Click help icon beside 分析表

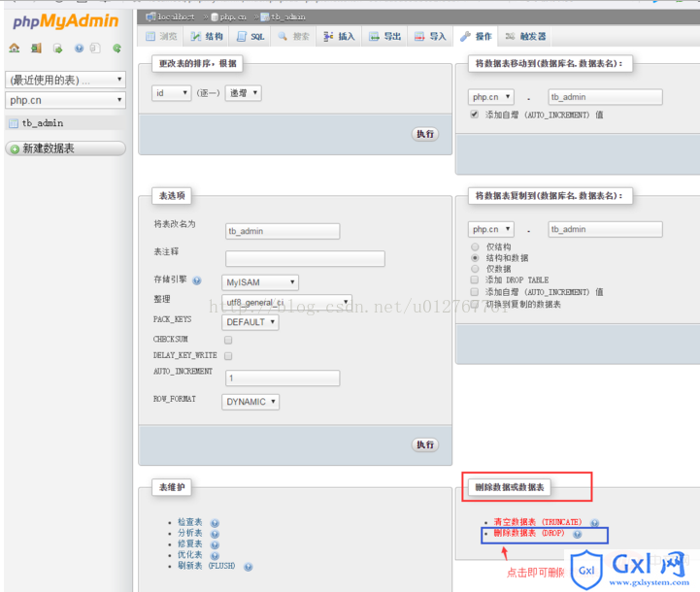(x=215, y=534)
